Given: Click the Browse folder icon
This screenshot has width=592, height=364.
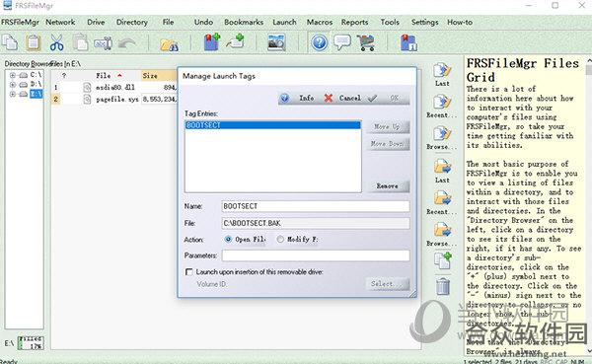Looking at the screenshot, I should click(442, 230).
